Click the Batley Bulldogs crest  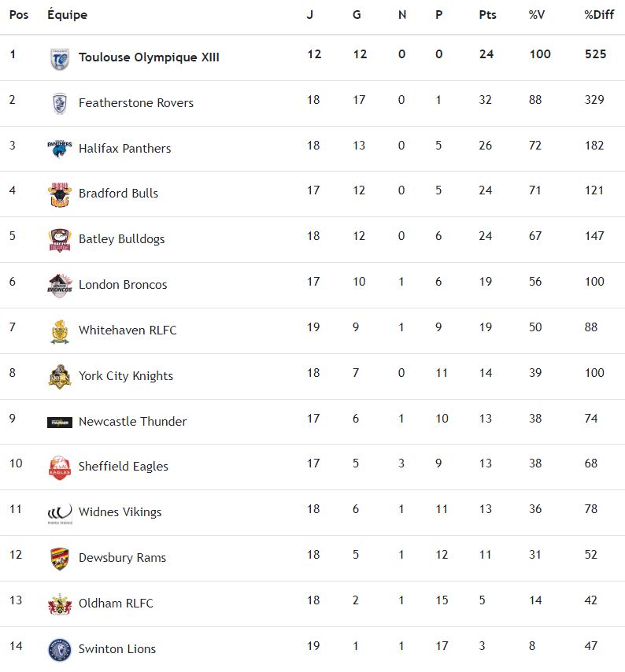coord(60,240)
